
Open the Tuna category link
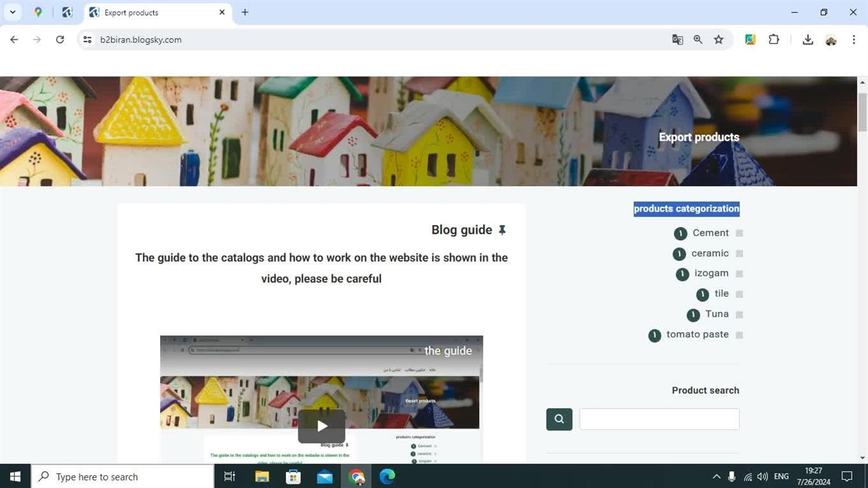pos(716,314)
